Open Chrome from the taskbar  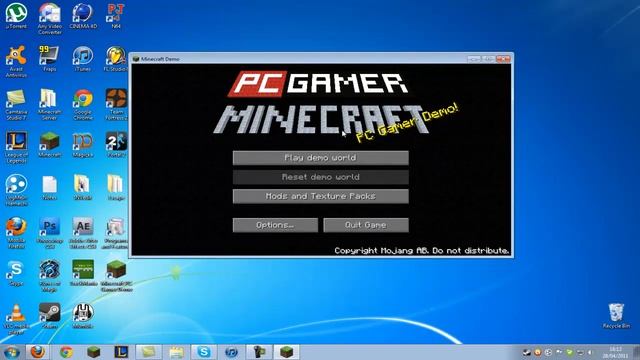click(x=66, y=352)
